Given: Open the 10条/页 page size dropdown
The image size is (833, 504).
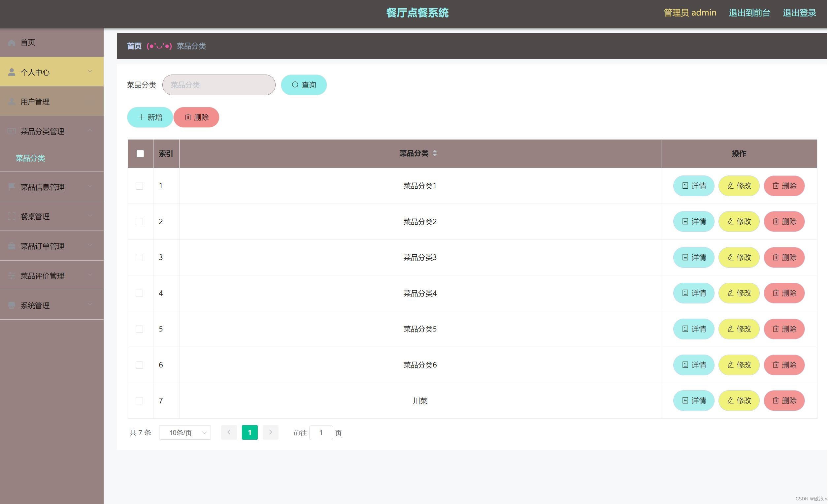Looking at the screenshot, I should coord(185,433).
